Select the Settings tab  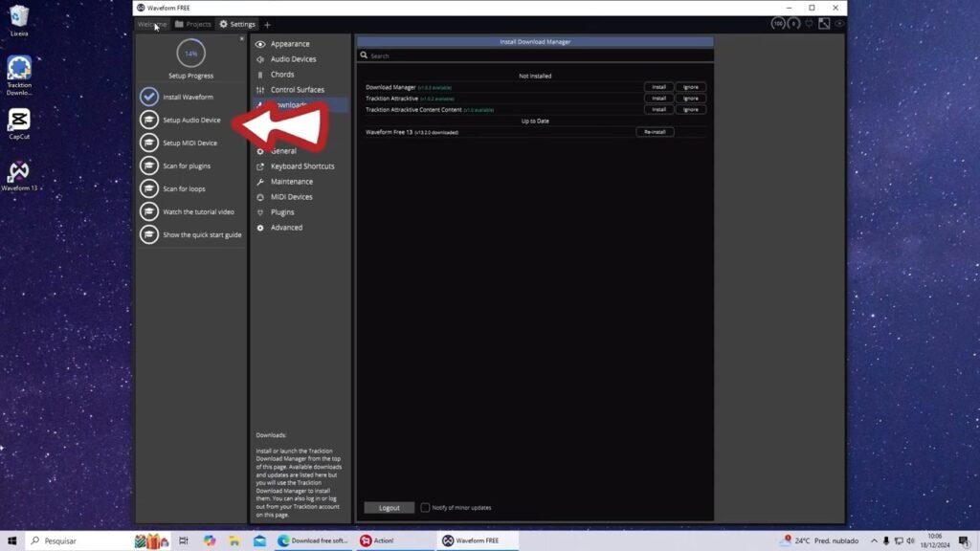pyautogui.click(x=237, y=24)
